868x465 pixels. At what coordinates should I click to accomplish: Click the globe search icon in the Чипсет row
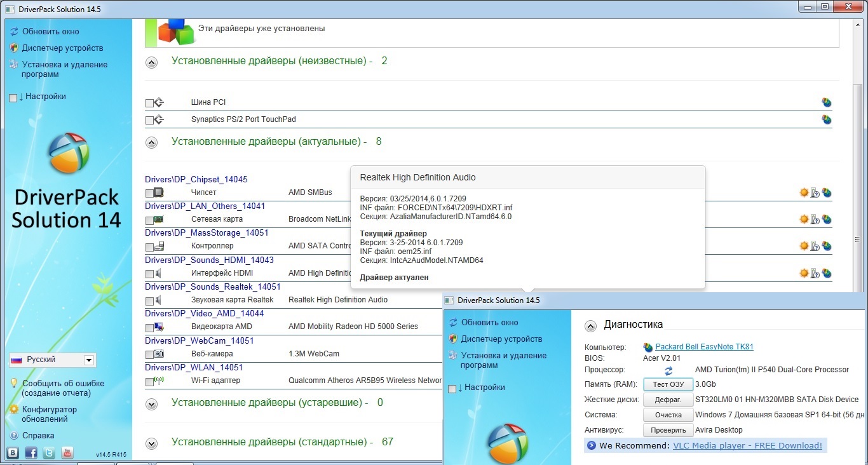(827, 192)
